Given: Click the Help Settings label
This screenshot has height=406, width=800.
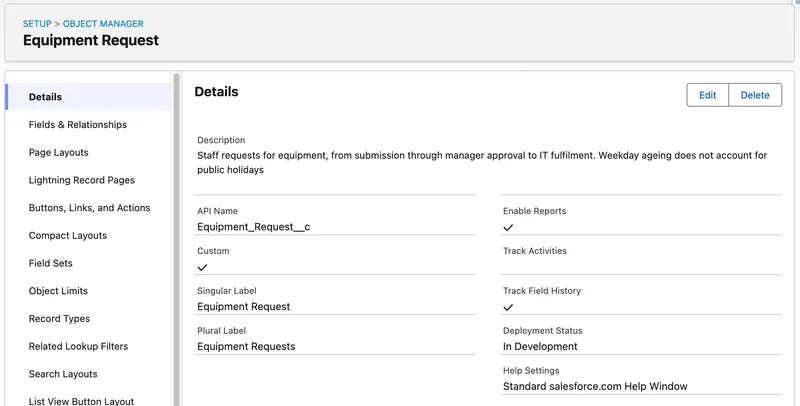Looking at the screenshot, I should [531, 371].
